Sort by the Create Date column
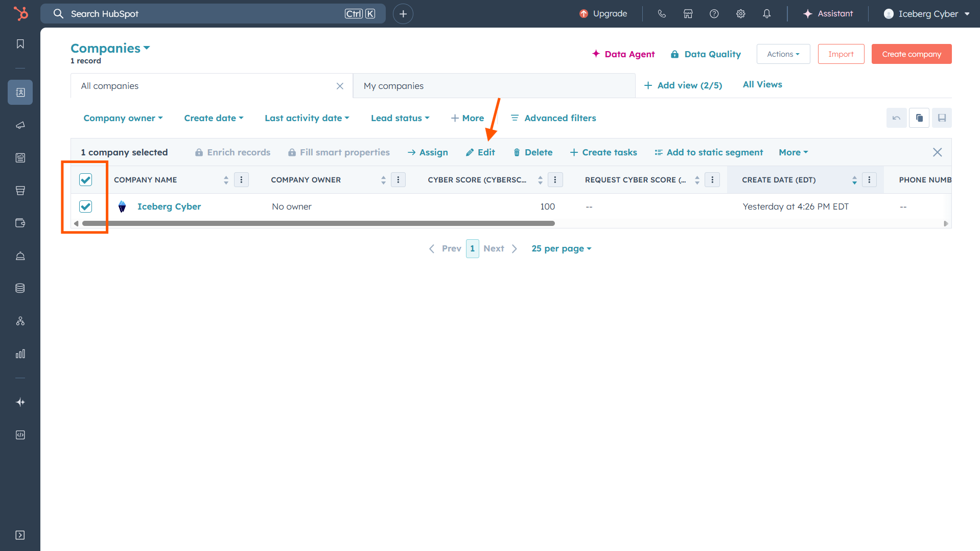Screen dimensions: 980x551 coord(854,180)
